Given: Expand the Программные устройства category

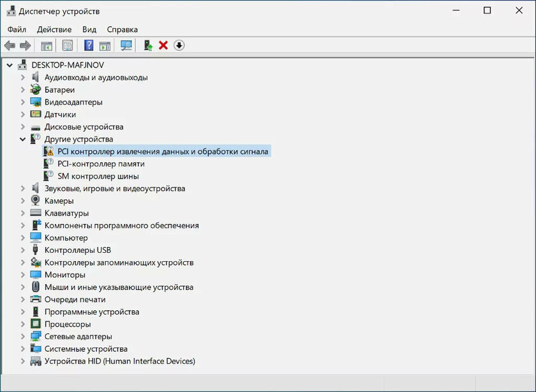Looking at the screenshot, I should pyautogui.click(x=22, y=312).
